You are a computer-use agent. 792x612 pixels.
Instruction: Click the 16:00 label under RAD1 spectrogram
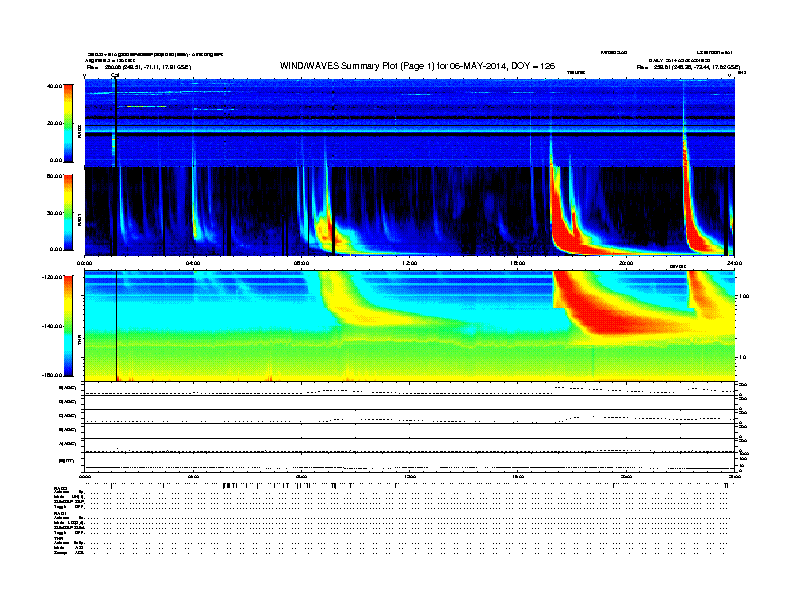(517, 263)
